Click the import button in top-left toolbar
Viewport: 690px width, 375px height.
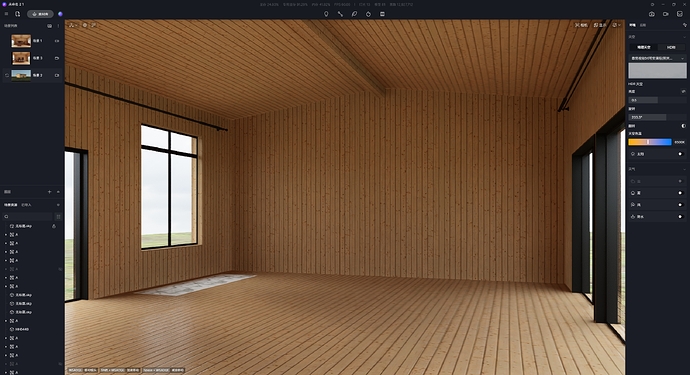click(40, 14)
